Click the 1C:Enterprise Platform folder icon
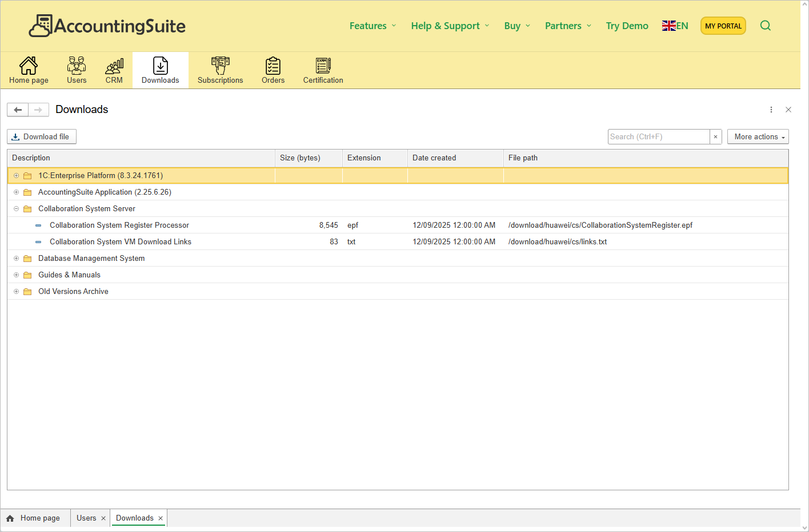The height and width of the screenshot is (532, 809). pos(27,176)
